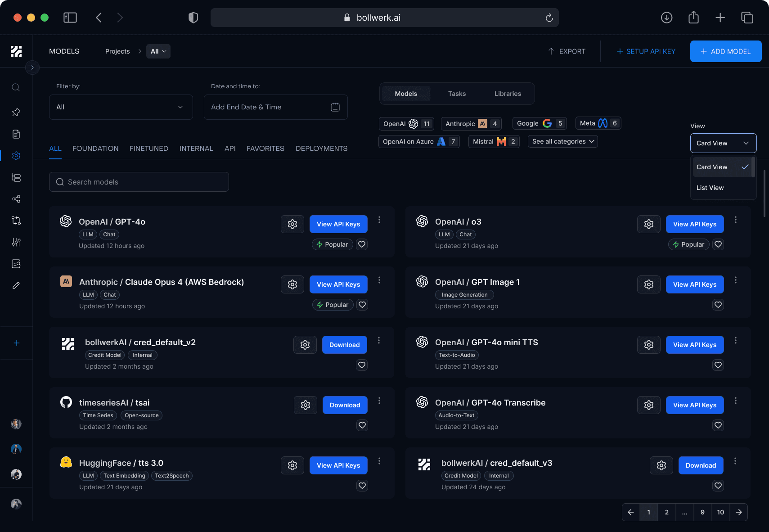The width and height of the screenshot is (769, 532).
Task: Favorite the OpenAI / o3 model
Action: point(718,244)
